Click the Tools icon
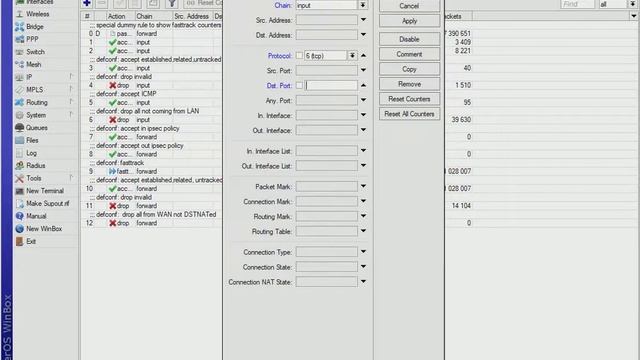This screenshot has height=360, width=640. coord(19,178)
